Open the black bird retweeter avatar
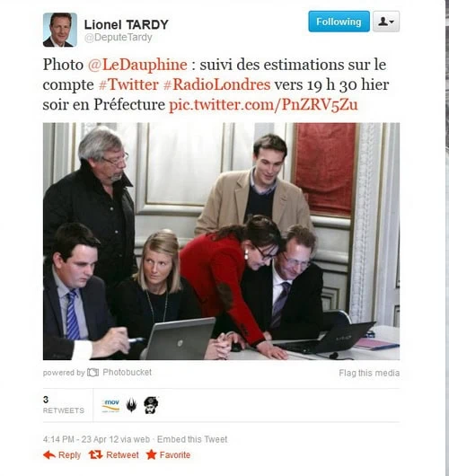This screenshot has height=476, width=449. [131, 405]
